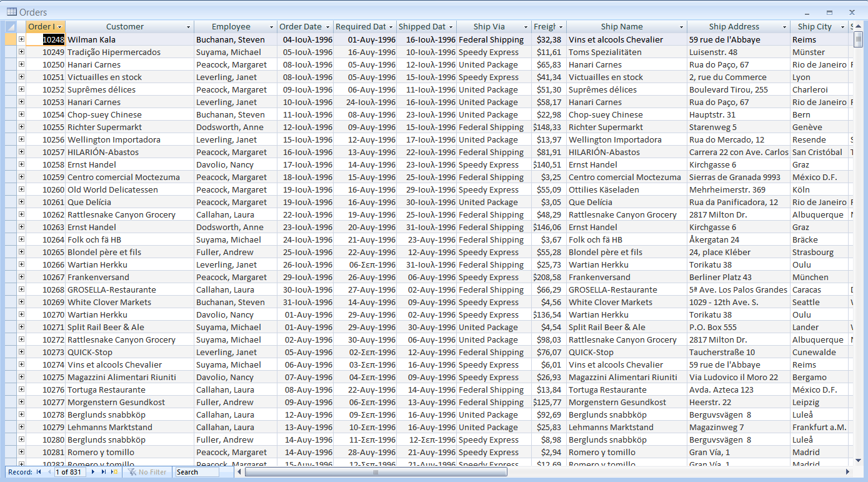Screen dimensions: 868x482
Task: Open the Required Date column dropdown arrow
Action: click(391, 27)
